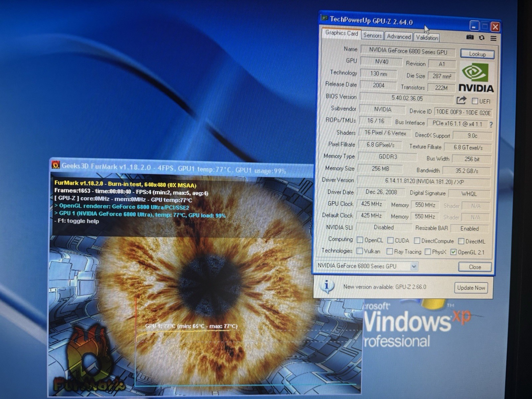Screen dimensions: 532x399
Task: Click the Bandwidth field 35.2 GB/s
Action: (466, 171)
